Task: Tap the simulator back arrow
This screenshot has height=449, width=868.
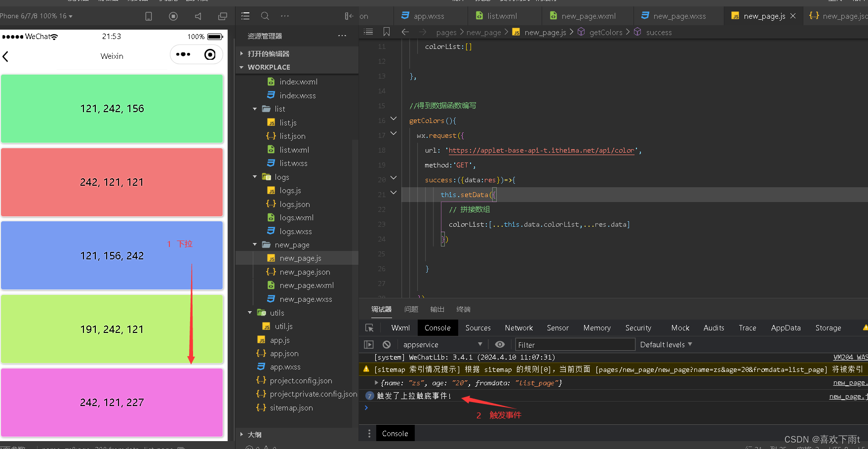Action: tap(5, 56)
